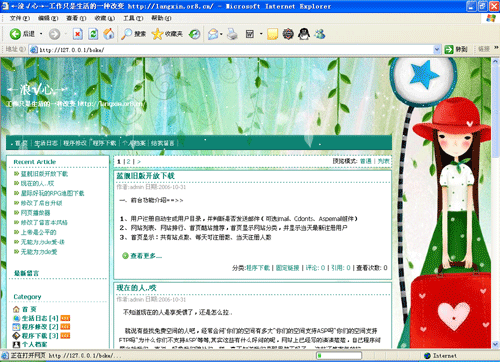Open Favorites (收藏夹) star icon
The image size is (500, 362).
click(167, 34)
